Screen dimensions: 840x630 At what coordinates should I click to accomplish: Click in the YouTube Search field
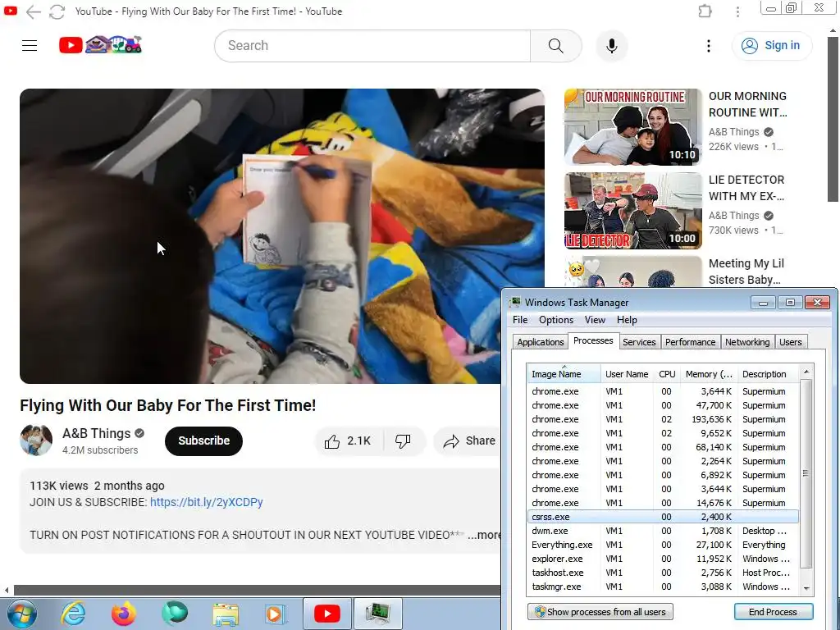pyautogui.click(x=372, y=46)
